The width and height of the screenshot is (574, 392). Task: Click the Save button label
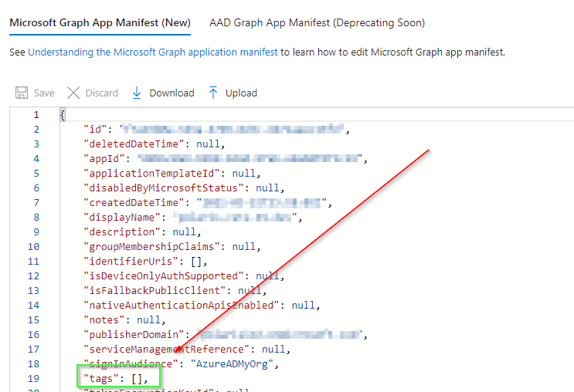tap(44, 93)
